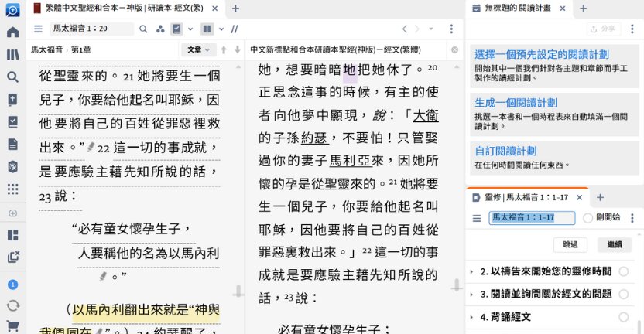Open the reading plan panel kebab menu
The width and height of the screenshot is (644, 334).
tap(632, 29)
